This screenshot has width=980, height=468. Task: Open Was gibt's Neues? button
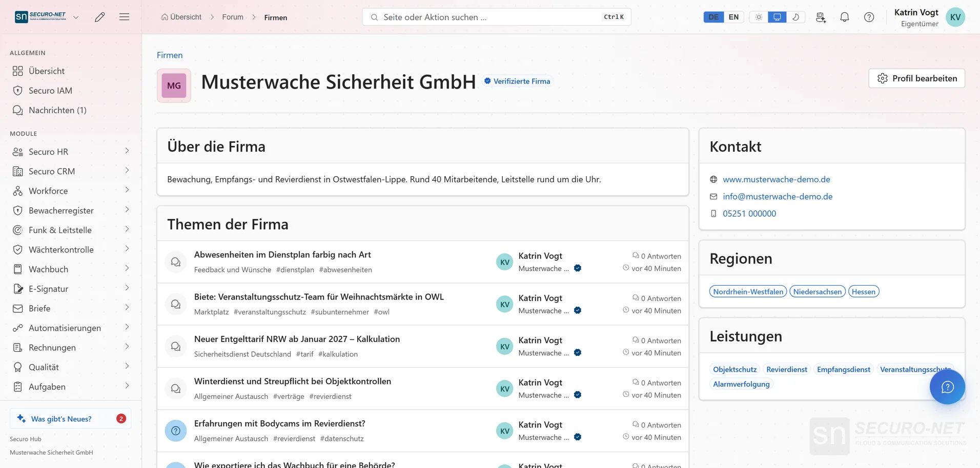click(71, 419)
